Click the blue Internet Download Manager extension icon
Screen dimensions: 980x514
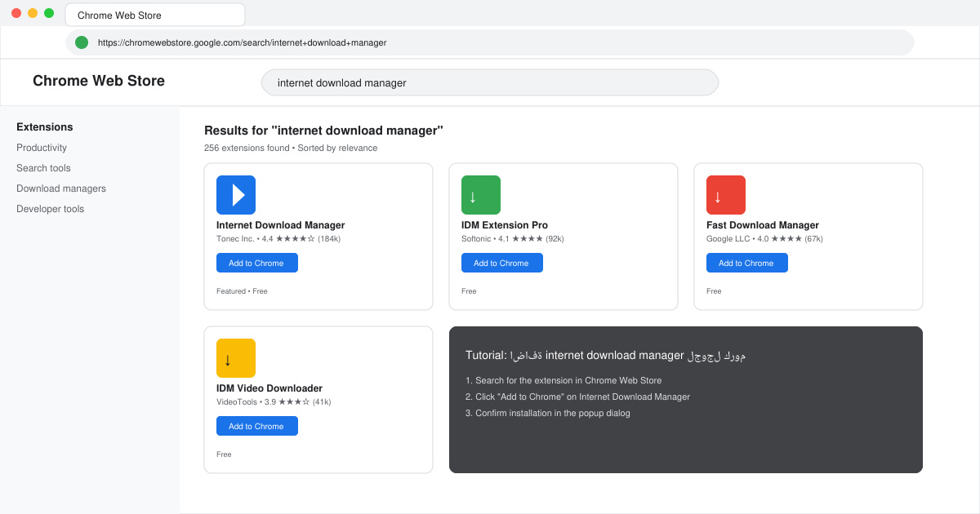tap(236, 195)
